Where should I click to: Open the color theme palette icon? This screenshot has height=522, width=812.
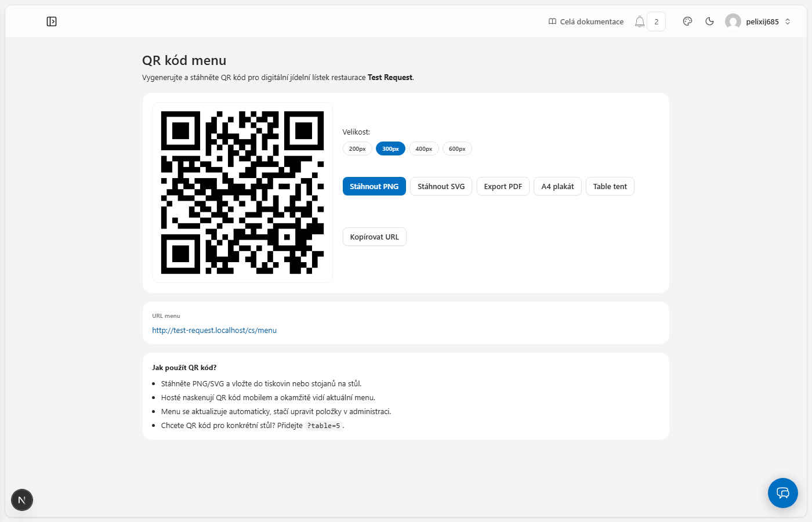687,21
